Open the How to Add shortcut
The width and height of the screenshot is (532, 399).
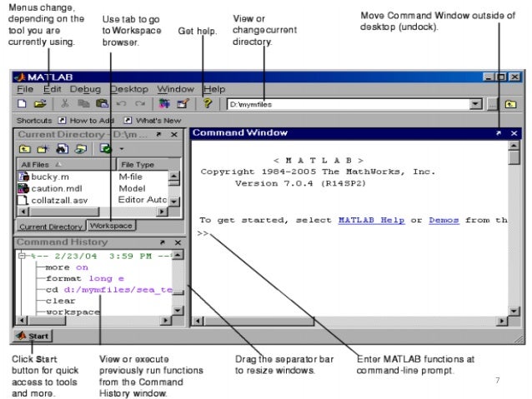click(x=86, y=120)
